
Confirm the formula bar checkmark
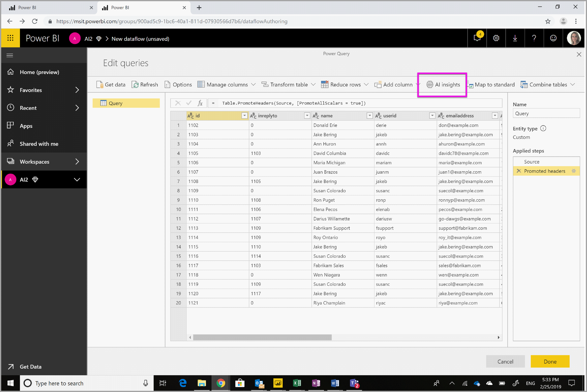[x=189, y=103]
